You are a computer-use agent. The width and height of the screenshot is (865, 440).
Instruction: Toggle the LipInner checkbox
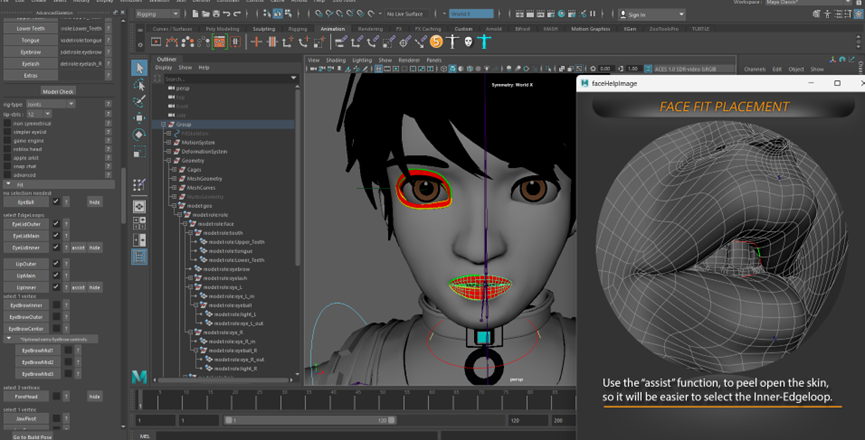[x=56, y=287]
